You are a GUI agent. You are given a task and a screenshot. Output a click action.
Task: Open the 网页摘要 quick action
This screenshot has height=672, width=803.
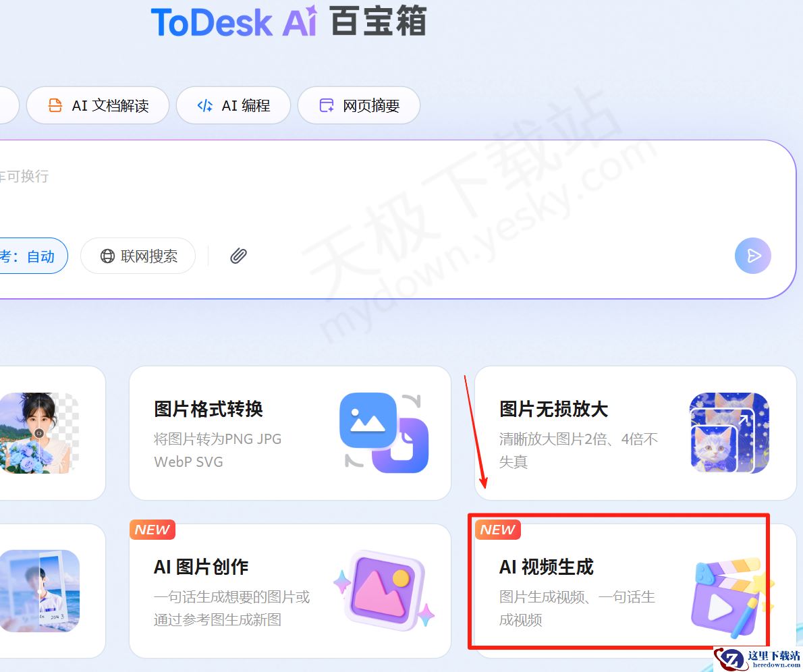[359, 105]
